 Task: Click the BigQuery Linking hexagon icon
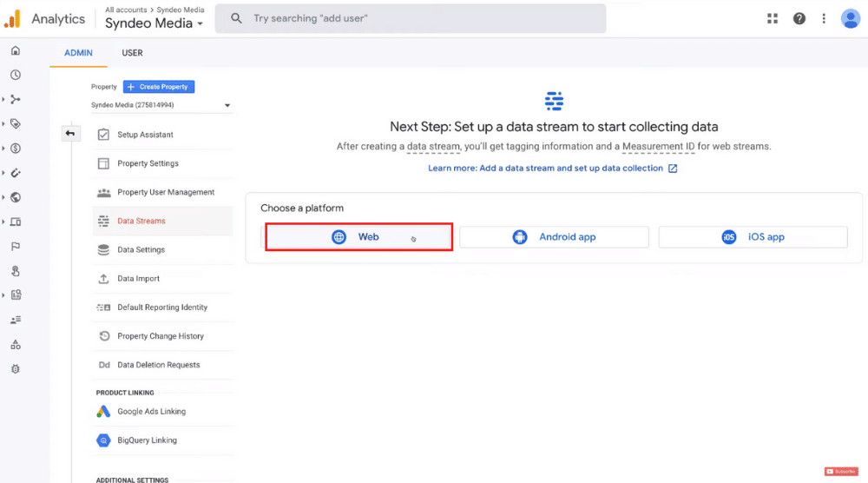coord(103,440)
